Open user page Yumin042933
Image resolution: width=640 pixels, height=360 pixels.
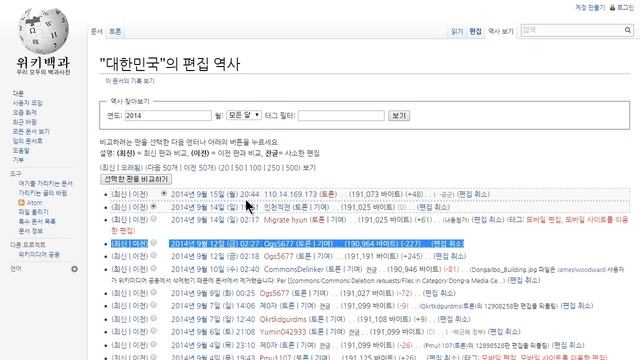tap(283, 332)
